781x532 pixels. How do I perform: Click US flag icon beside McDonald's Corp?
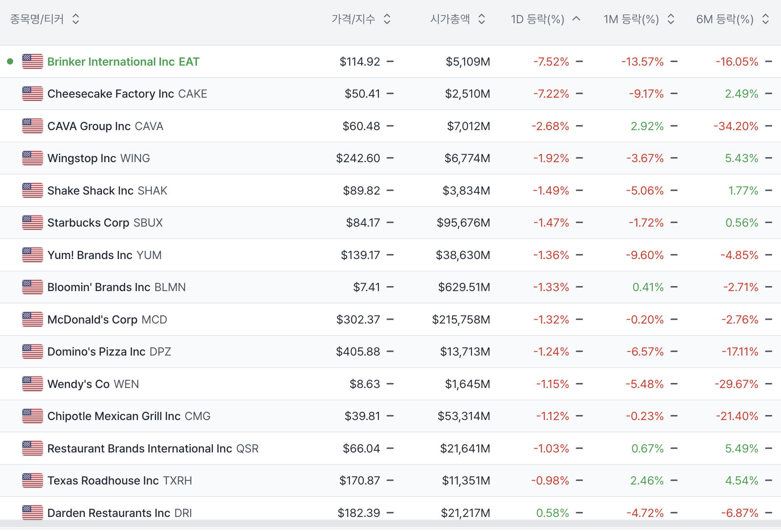[x=32, y=319]
